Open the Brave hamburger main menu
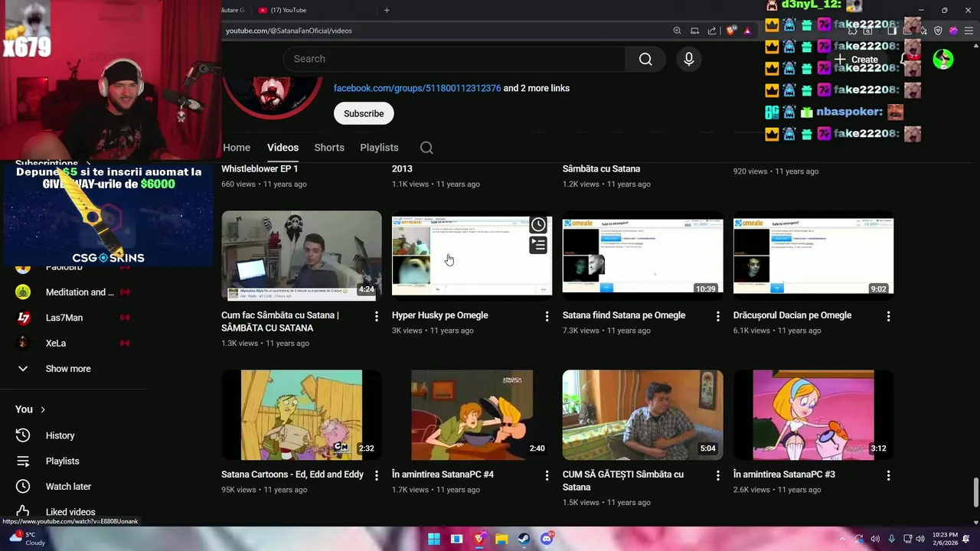The image size is (980, 551). 968,31
